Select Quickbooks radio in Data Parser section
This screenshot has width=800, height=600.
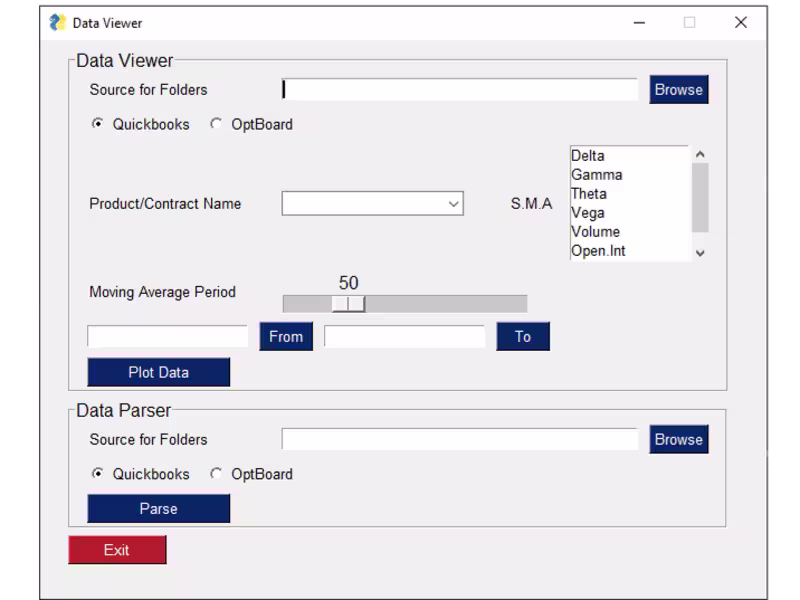(97, 474)
